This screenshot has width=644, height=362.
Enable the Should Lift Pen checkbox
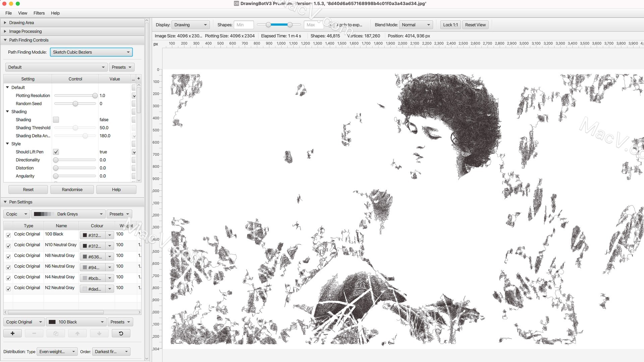(56, 152)
